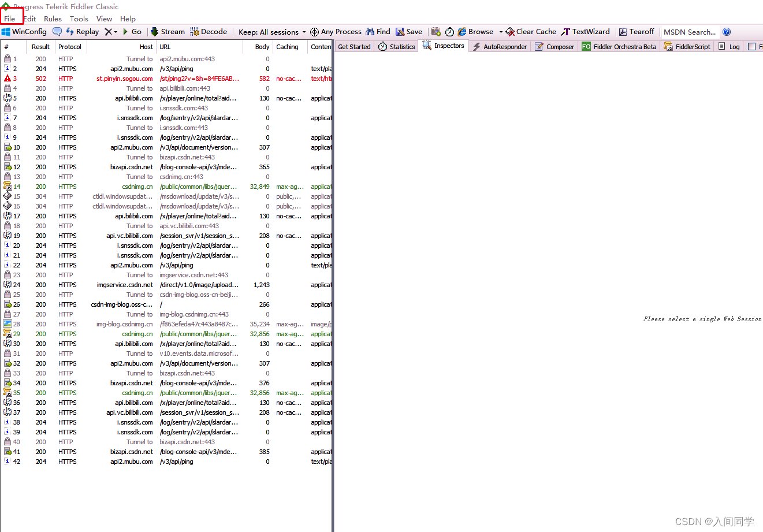The width and height of the screenshot is (763, 532).
Task: Save sessions with the Save button
Action: tap(409, 32)
